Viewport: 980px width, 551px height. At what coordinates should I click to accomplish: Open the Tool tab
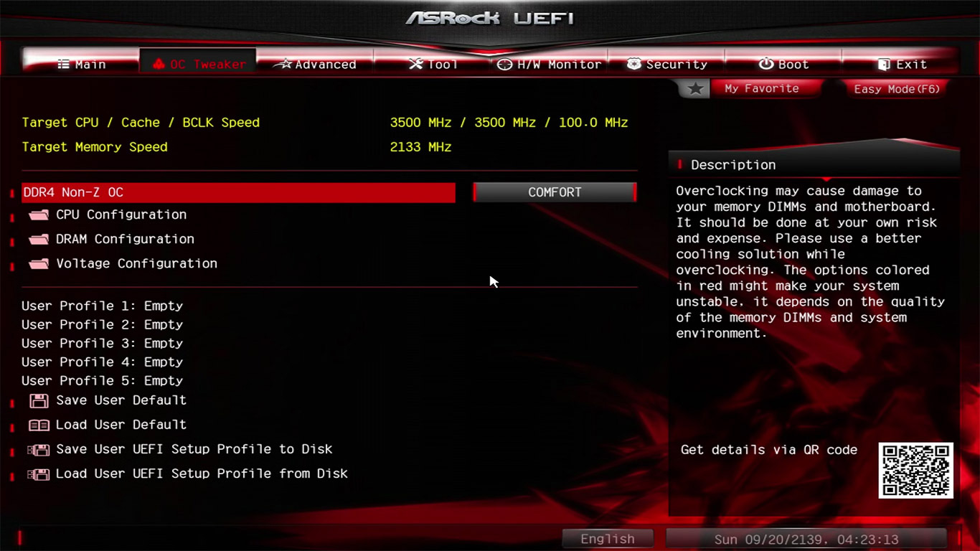433,65
